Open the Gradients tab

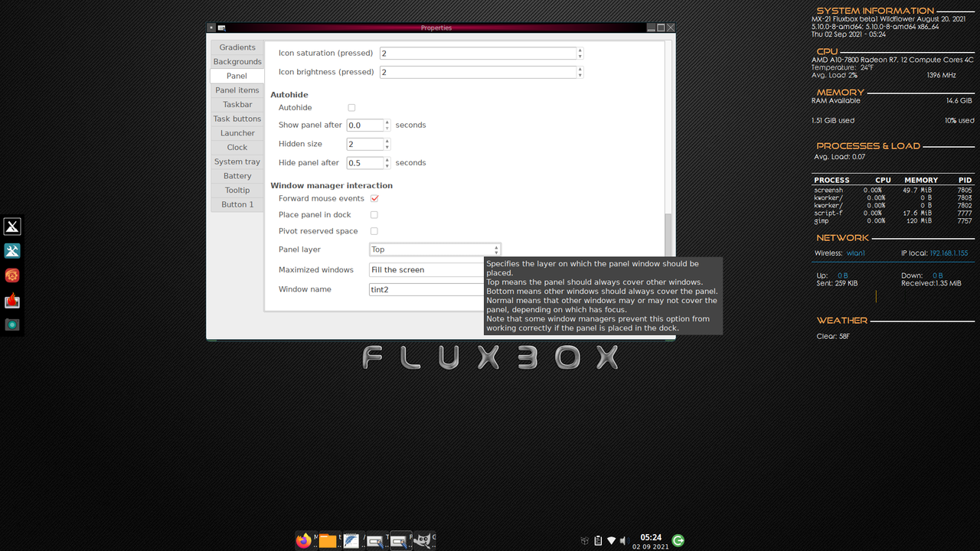point(237,47)
